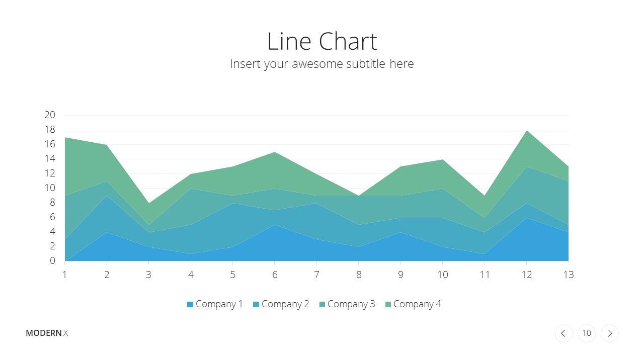
Task: Select the Company 3 legend label
Action: (x=351, y=304)
